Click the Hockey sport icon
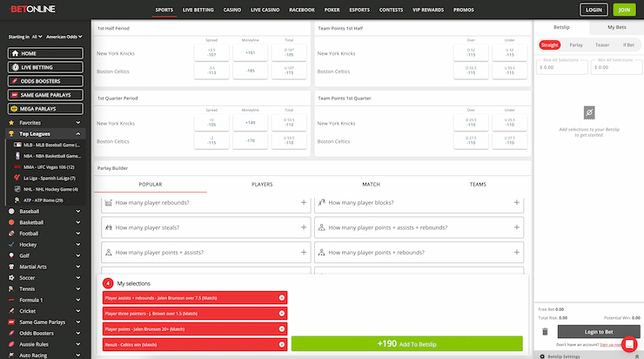This screenshot has height=359, width=644. pos(11,245)
